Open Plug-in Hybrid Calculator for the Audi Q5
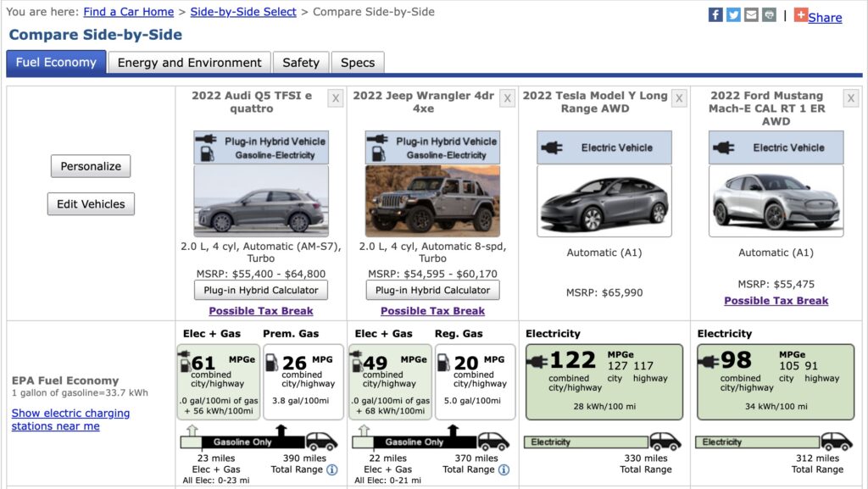 (261, 290)
